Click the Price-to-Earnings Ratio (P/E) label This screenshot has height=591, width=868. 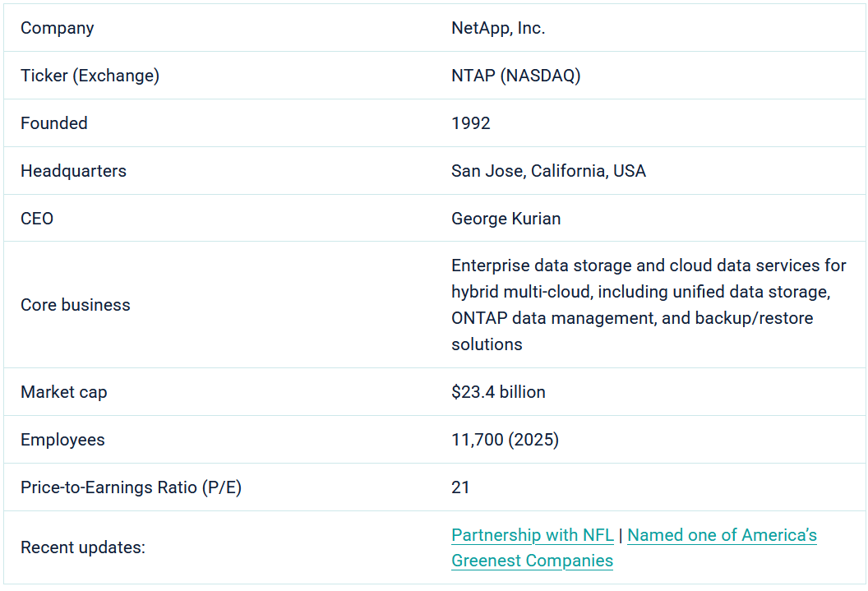coord(131,487)
